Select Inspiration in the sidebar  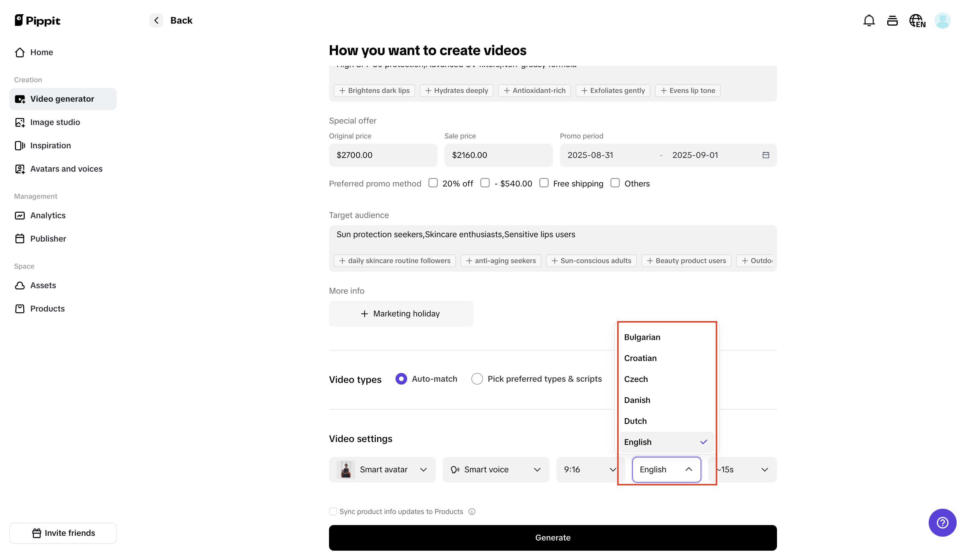pos(50,145)
